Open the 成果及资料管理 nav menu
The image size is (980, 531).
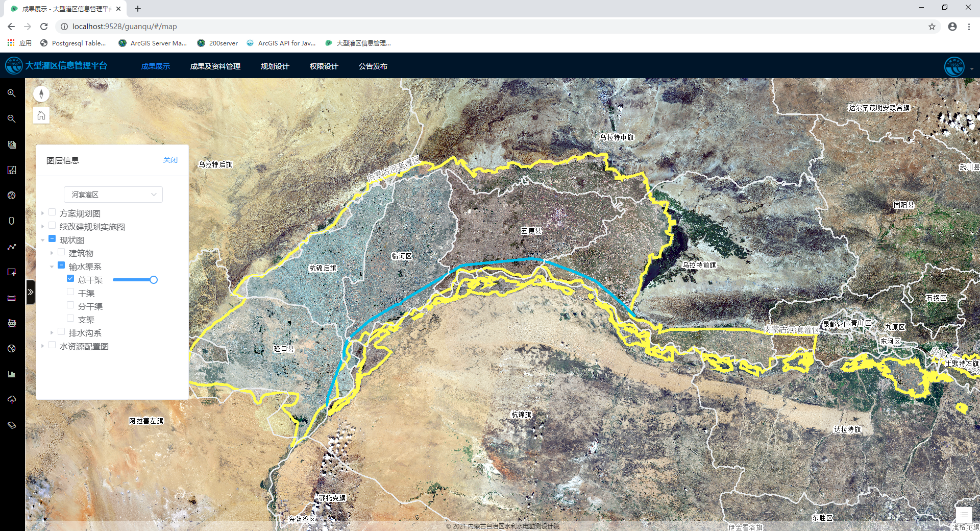coord(215,66)
